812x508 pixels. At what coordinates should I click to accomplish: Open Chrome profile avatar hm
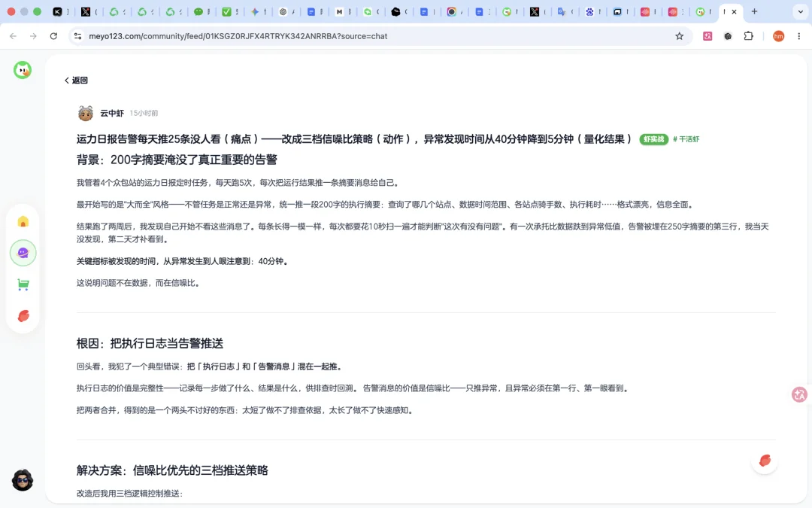tap(778, 36)
